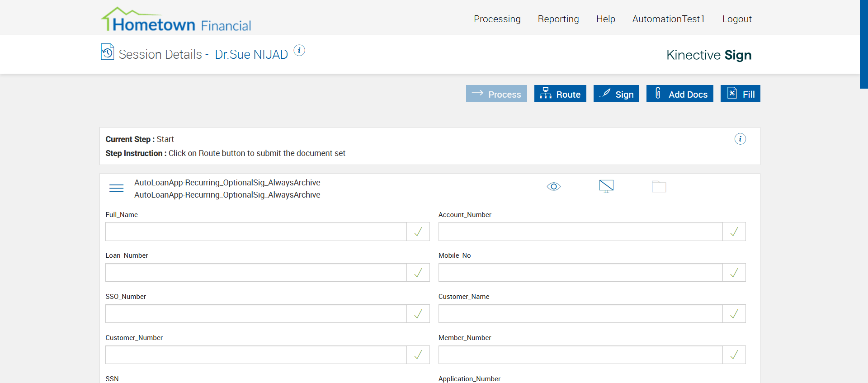Image resolution: width=868 pixels, height=383 pixels.
Task: Toggle document preview with the eye icon
Action: (x=554, y=186)
